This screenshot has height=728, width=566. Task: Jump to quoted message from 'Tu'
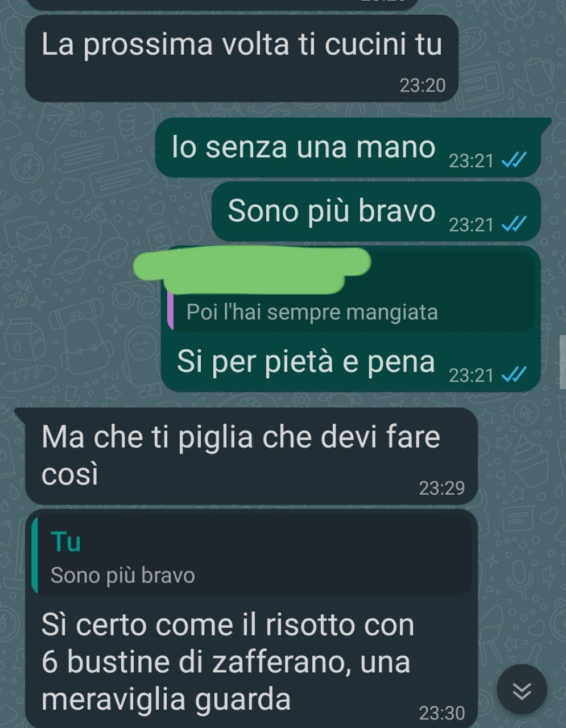251,555
